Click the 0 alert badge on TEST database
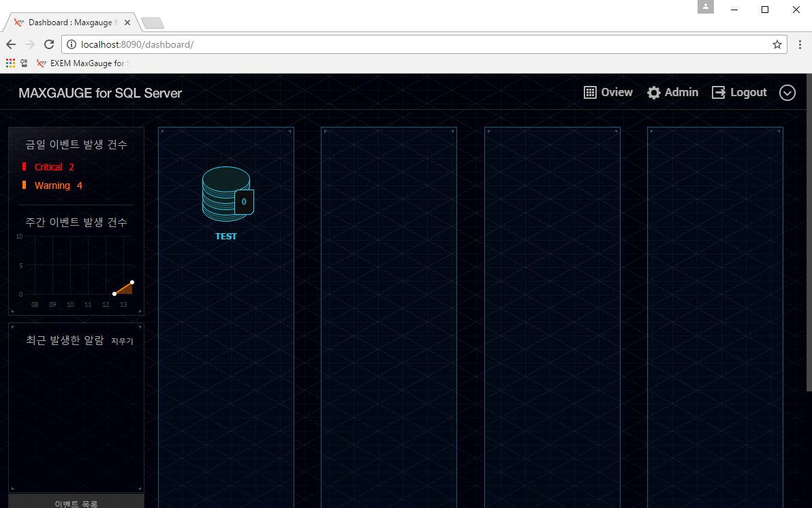812x508 pixels. [244, 202]
